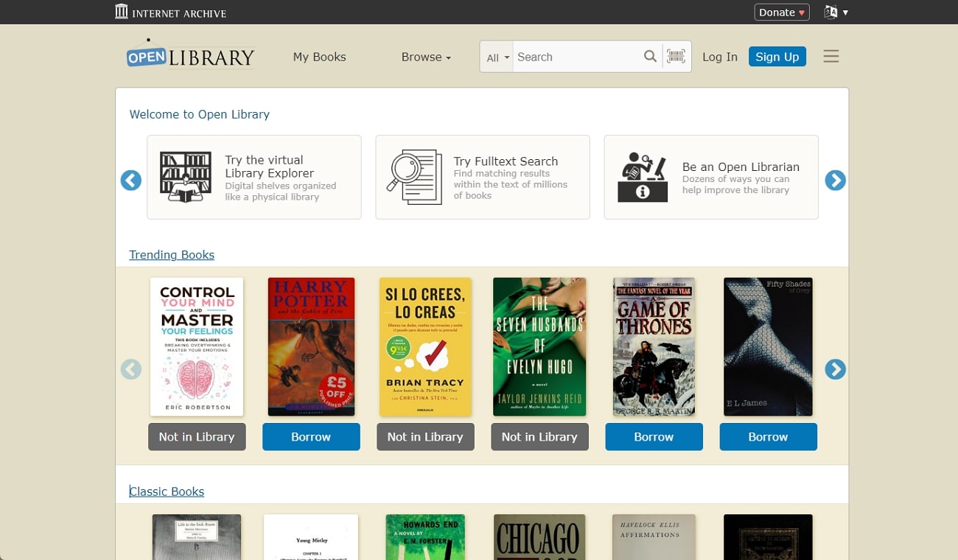Open the barcode scanner icon

tap(676, 57)
